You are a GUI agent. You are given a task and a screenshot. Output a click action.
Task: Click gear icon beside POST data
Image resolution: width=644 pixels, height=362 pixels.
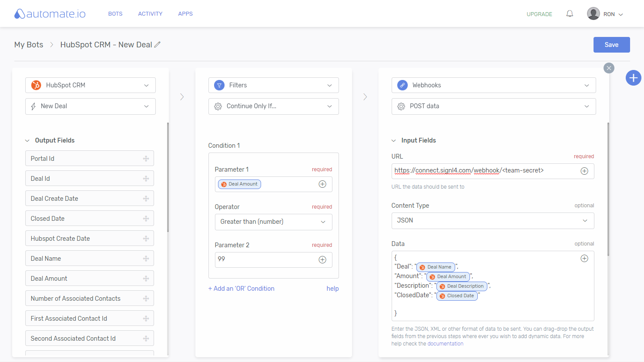coord(401,106)
